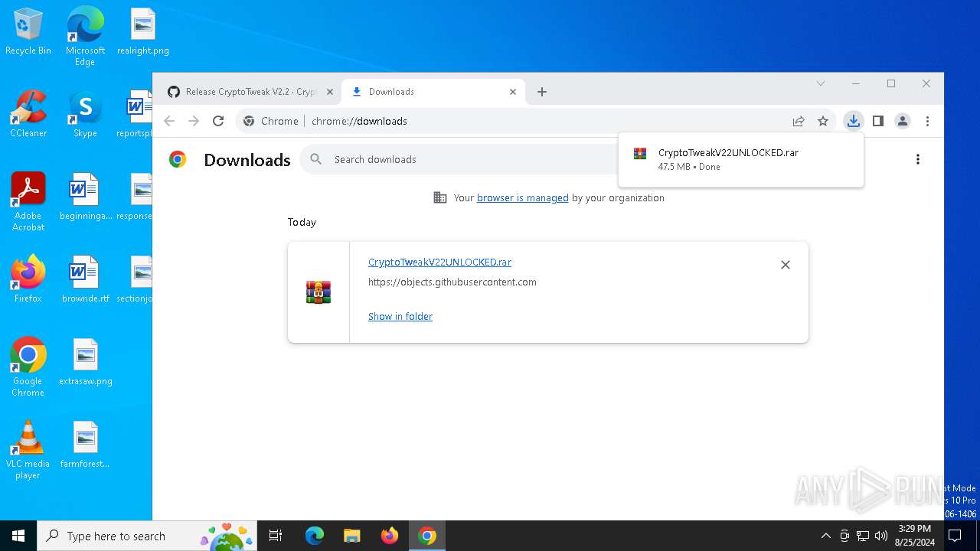Viewport: 980px width, 551px height.
Task: Select extrasaw.png desktop file
Action: [x=85, y=362]
